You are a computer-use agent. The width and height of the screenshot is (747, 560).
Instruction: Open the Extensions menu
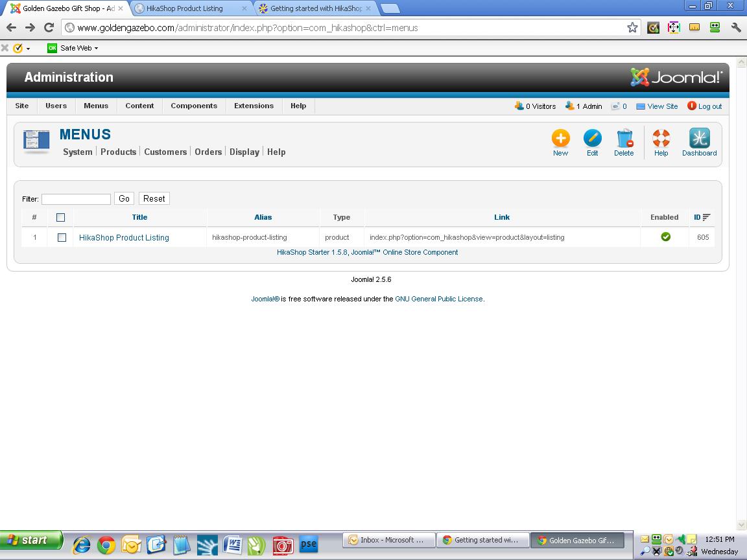(x=254, y=106)
